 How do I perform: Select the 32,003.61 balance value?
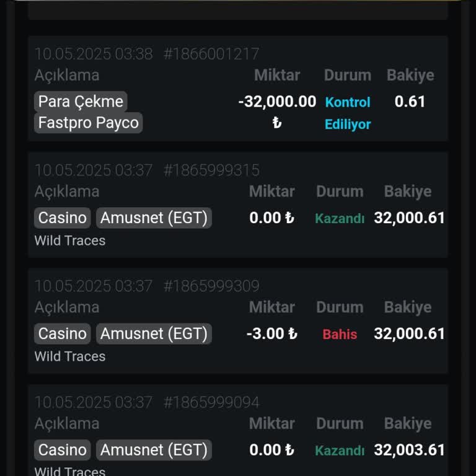[x=409, y=450]
